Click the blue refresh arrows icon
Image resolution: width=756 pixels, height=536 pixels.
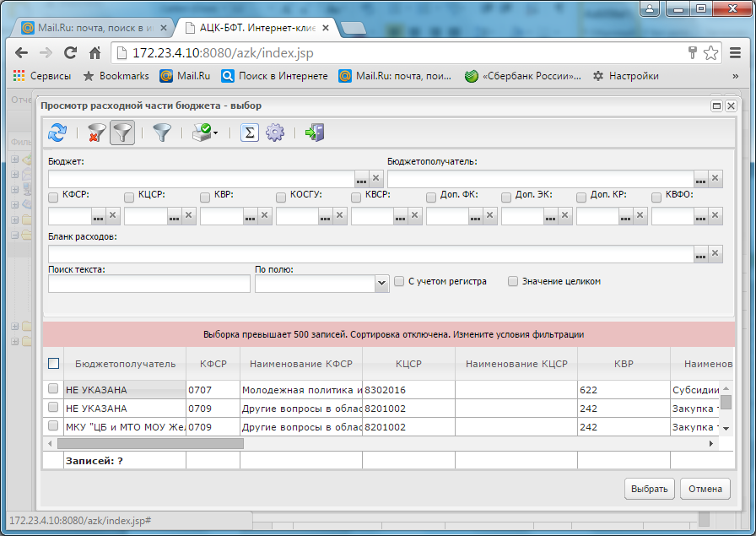(x=57, y=133)
